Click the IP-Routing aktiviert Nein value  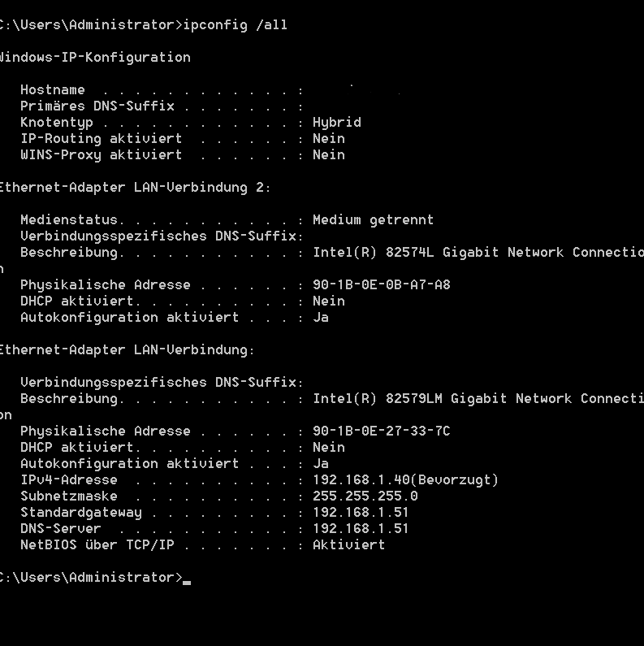point(329,138)
